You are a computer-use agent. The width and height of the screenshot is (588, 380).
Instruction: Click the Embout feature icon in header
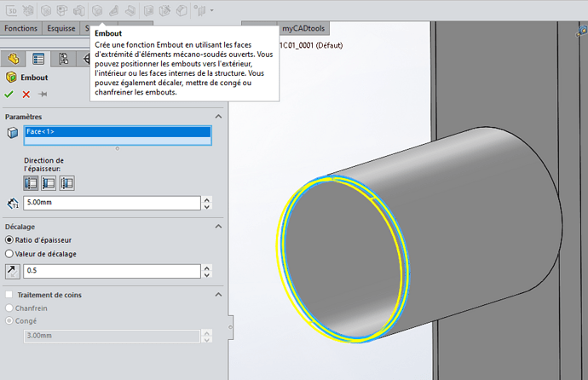coord(11,78)
